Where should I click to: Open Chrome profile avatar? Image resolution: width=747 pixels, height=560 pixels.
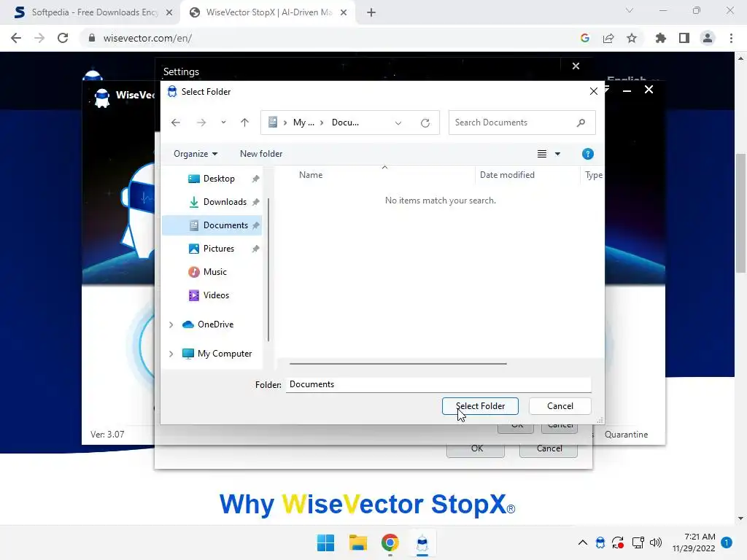(708, 38)
